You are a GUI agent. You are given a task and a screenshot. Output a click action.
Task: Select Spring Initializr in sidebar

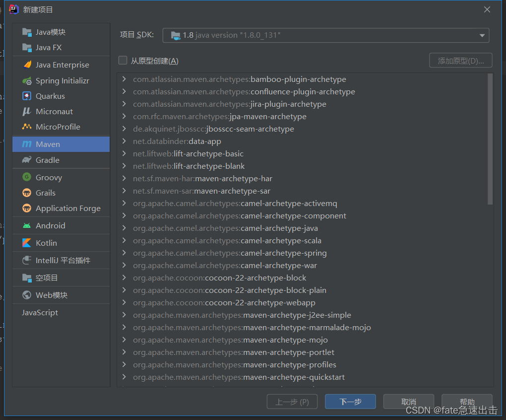tap(61, 81)
